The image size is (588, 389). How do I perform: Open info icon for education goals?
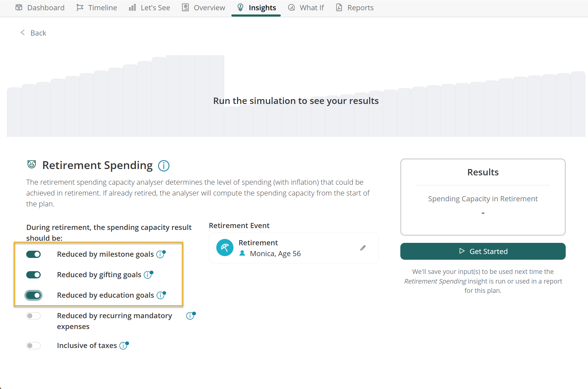point(161,295)
